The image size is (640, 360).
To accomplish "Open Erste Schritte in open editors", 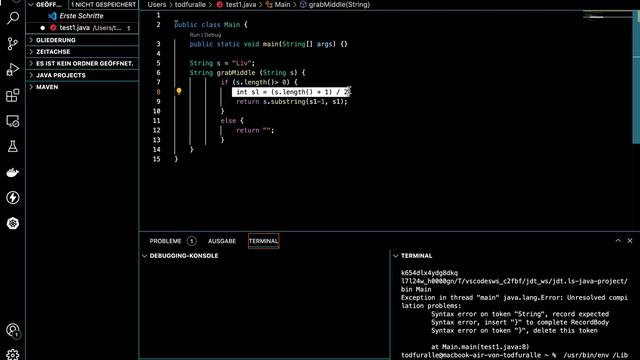I will pyautogui.click(x=81, y=16).
